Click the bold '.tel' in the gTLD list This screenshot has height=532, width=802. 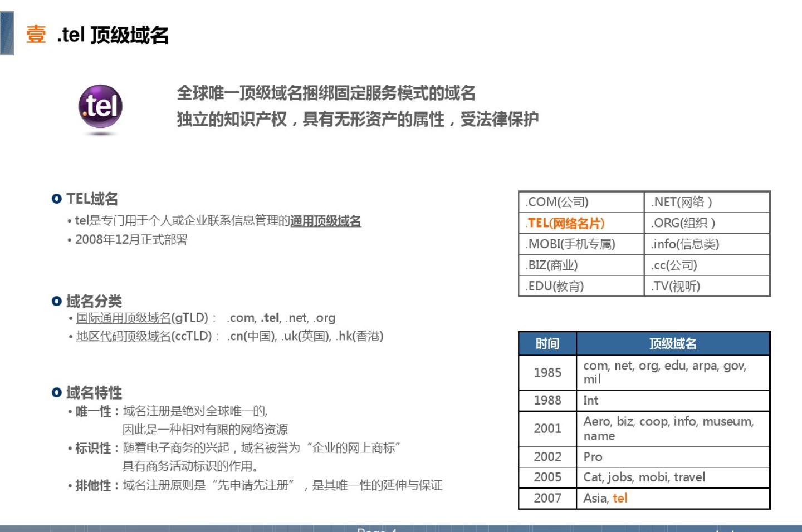coord(270,318)
